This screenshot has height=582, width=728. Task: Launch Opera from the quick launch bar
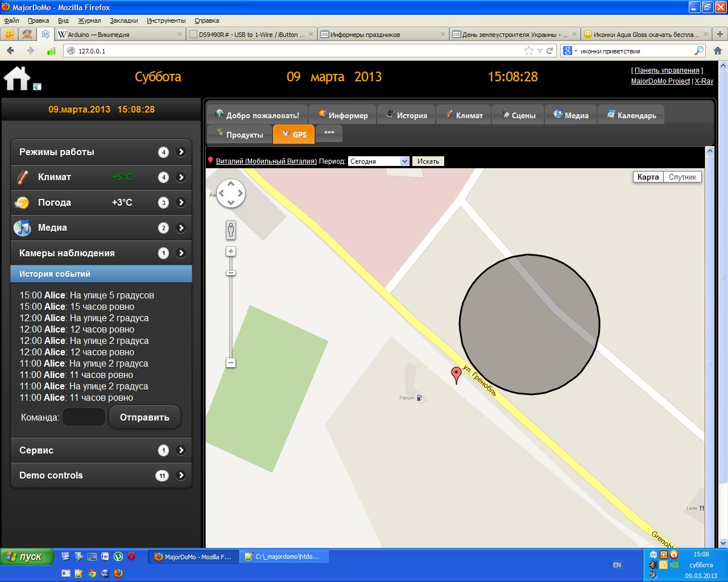click(x=131, y=556)
